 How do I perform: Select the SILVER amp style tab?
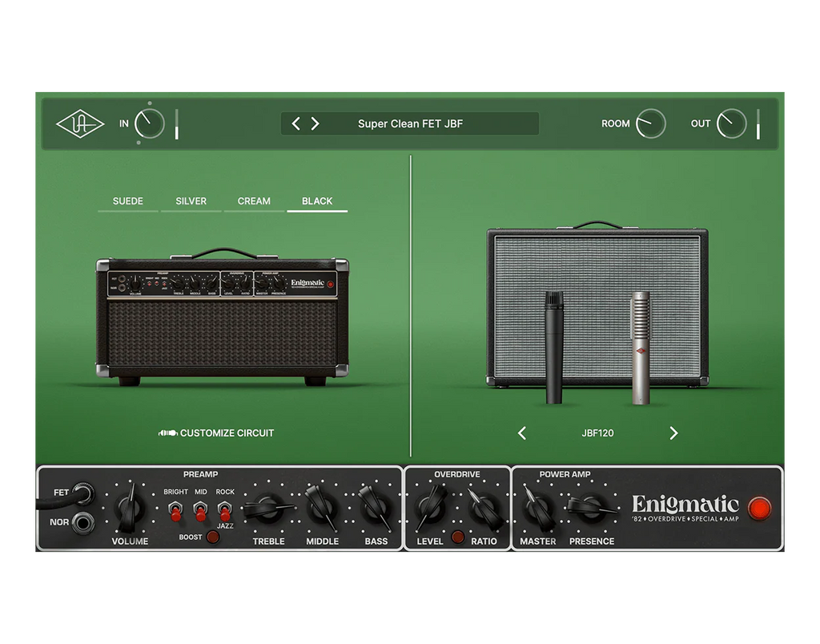[x=191, y=201]
